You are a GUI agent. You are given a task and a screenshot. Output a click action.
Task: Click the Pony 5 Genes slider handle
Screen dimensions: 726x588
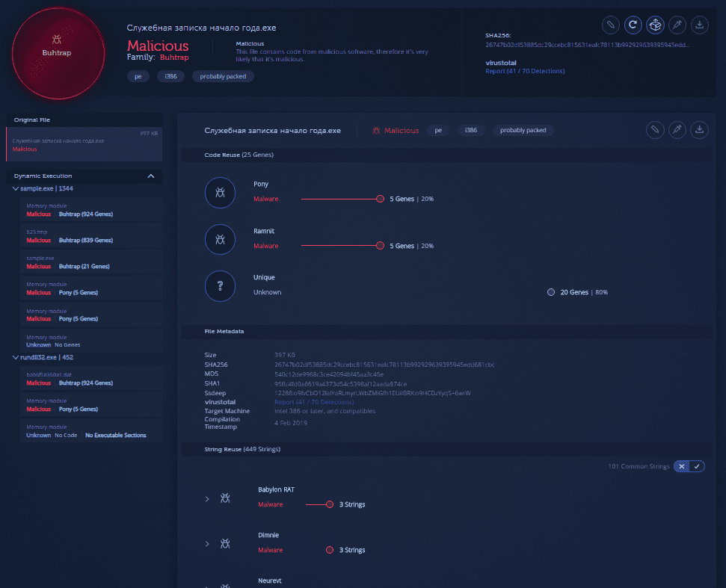[x=380, y=199]
